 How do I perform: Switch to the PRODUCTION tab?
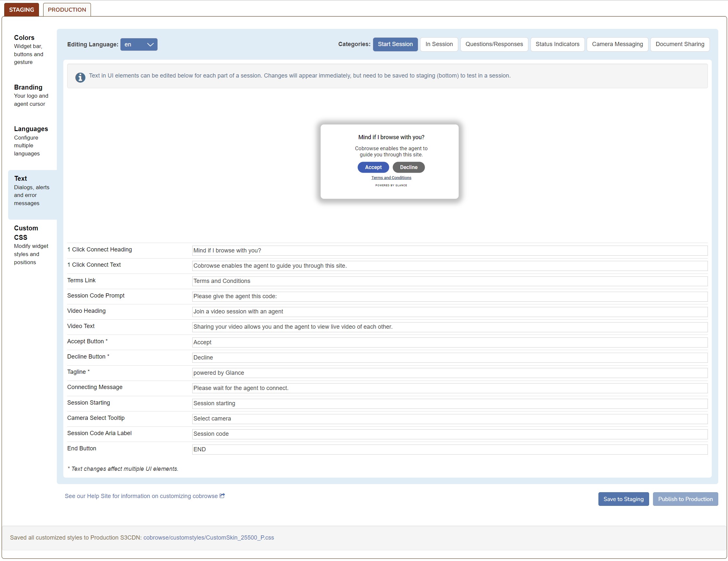click(x=67, y=10)
